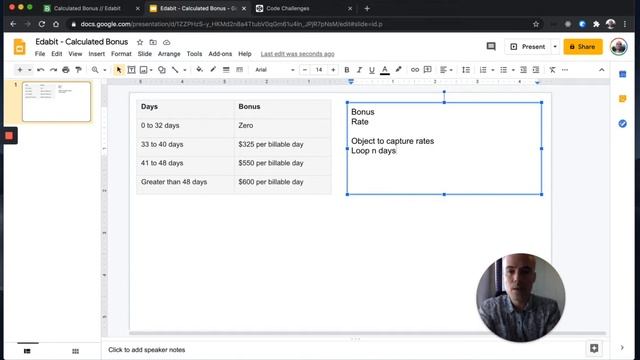The image size is (640, 360).
Task: Open the Arial font dropdown
Action: (x=274, y=70)
